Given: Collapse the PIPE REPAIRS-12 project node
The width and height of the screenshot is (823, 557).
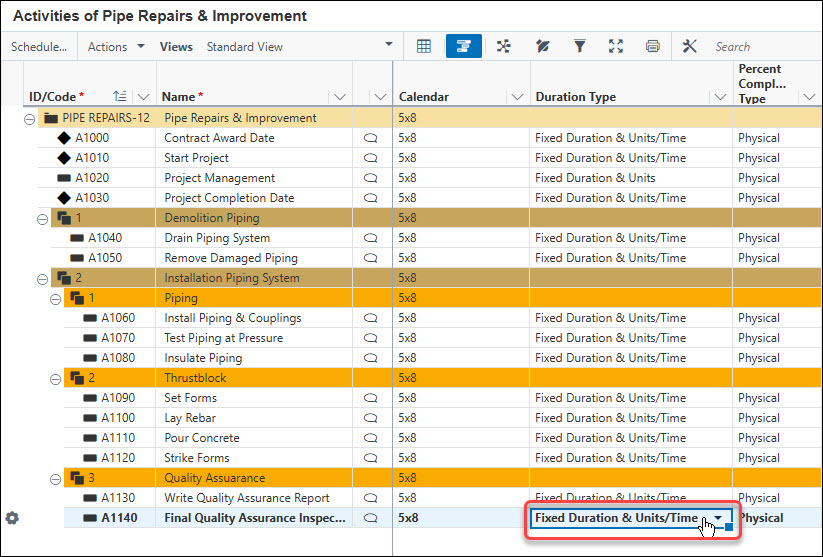Looking at the screenshot, I should 29,120.
